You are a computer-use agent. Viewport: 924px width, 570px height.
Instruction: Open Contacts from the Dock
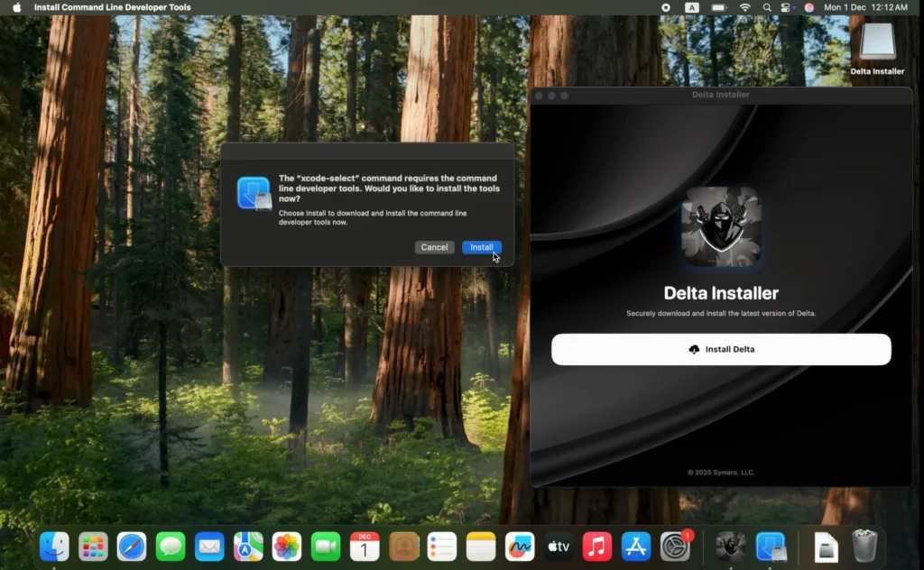(x=403, y=547)
